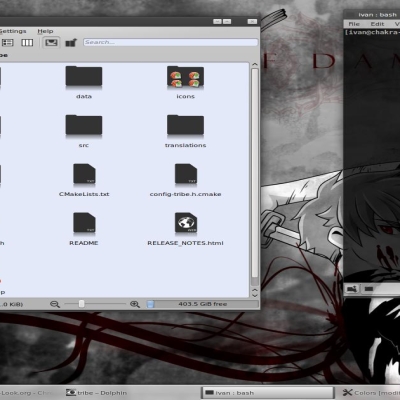The height and width of the screenshot is (400, 400).
Task: Click the terminal prompt line ivan@chakra
Action: coord(372,32)
